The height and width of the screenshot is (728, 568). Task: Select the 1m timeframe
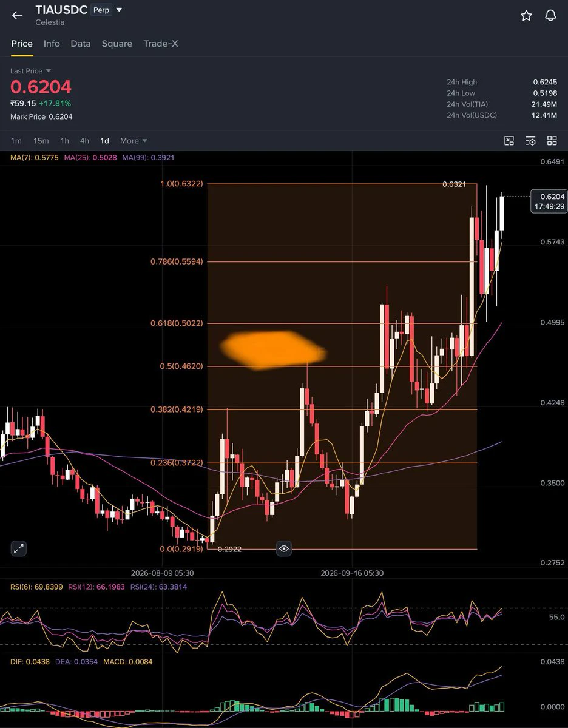pos(16,141)
